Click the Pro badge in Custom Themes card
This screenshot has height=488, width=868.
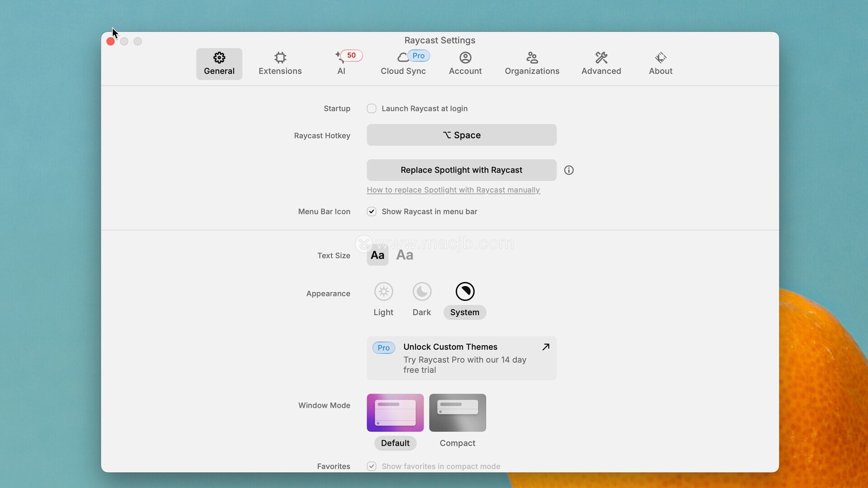[383, 347]
